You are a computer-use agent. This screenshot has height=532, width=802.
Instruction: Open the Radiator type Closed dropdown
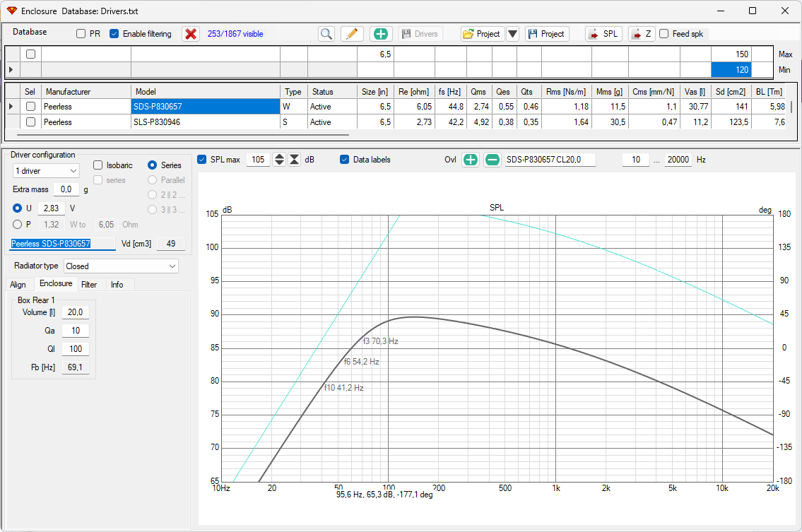pyautogui.click(x=122, y=266)
